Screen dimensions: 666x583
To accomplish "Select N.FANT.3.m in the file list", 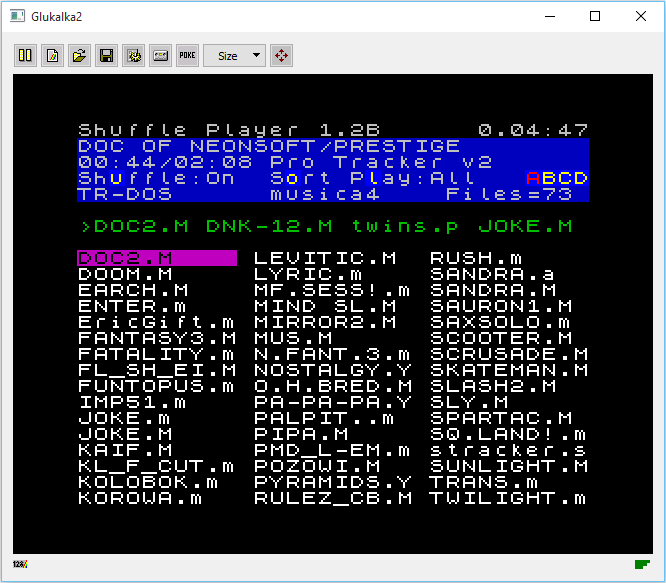I will click(x=333, y=355).
